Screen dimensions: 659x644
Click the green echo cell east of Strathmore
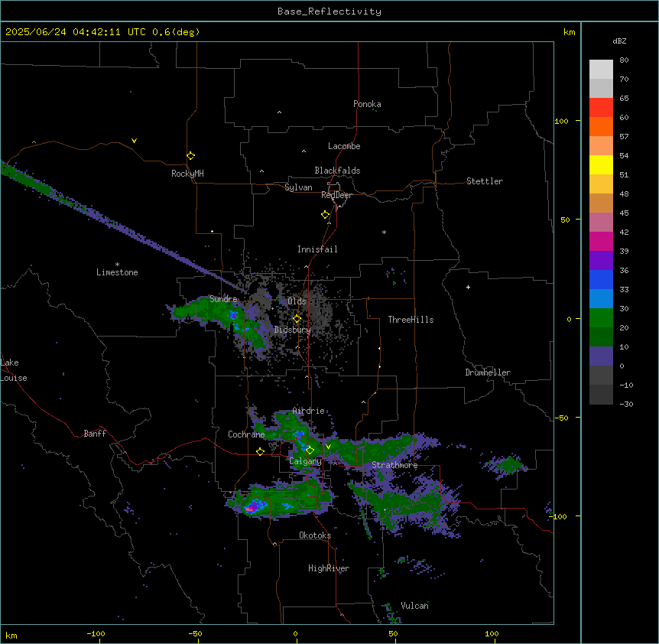[x=508, y=464]
